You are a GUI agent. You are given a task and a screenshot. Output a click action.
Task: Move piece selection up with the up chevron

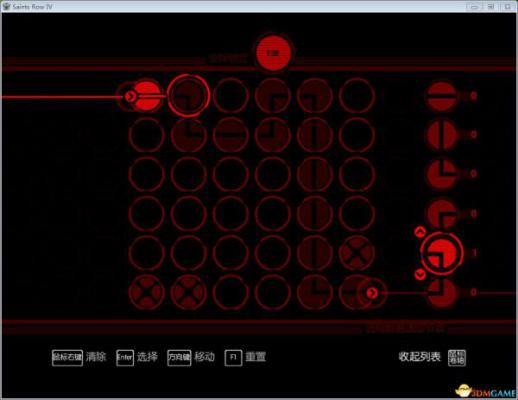point(420,231)
